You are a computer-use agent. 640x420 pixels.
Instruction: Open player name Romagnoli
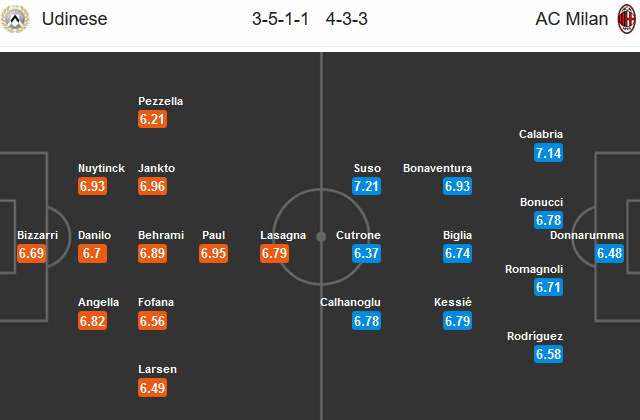535,269
